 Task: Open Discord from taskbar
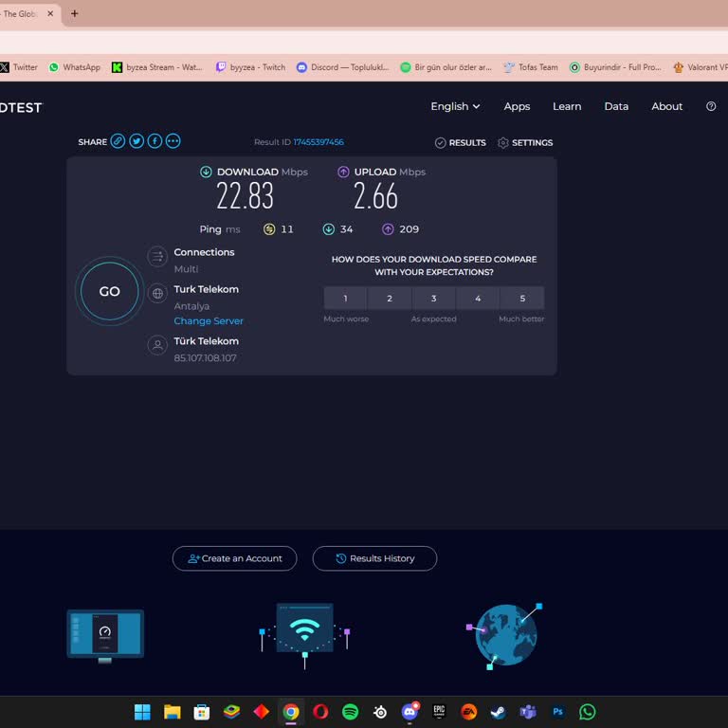[409, 711]
